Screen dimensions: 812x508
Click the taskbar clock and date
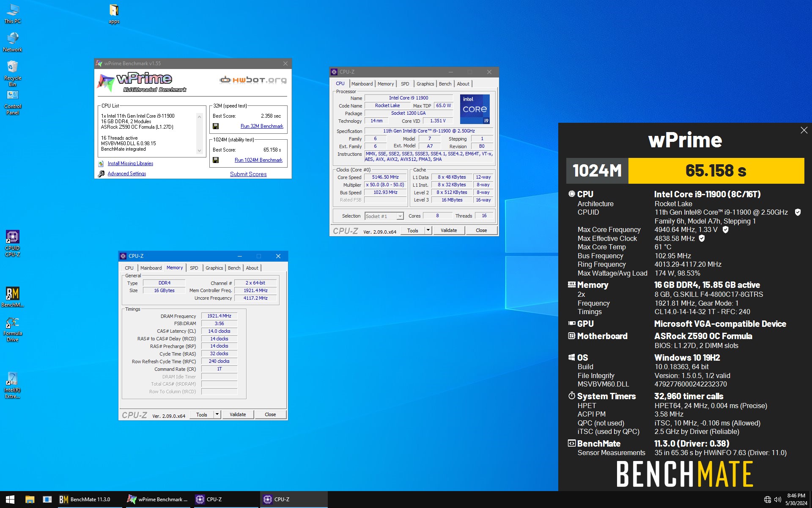point(796,500)
